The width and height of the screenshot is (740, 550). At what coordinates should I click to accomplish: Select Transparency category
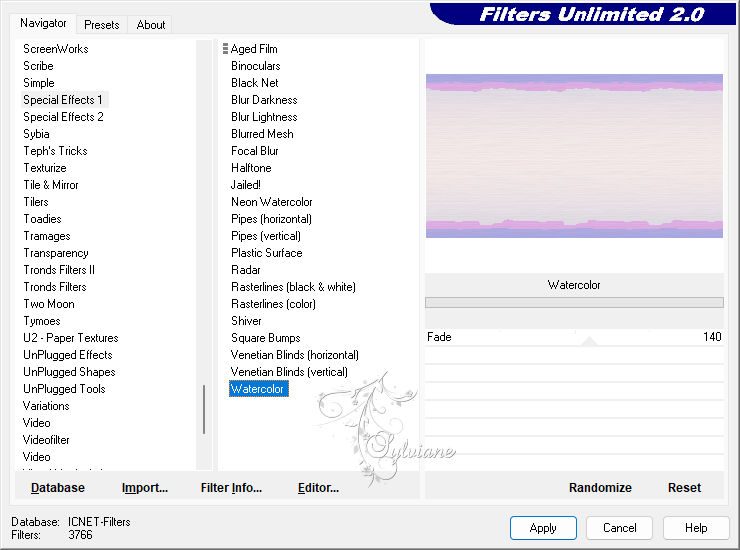56,253
